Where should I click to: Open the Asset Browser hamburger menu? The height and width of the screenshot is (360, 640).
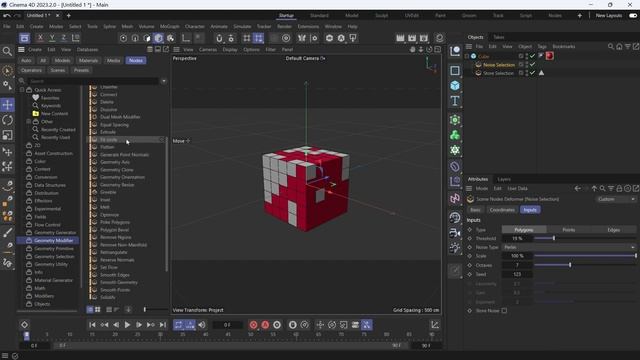[x=21, y=49]
